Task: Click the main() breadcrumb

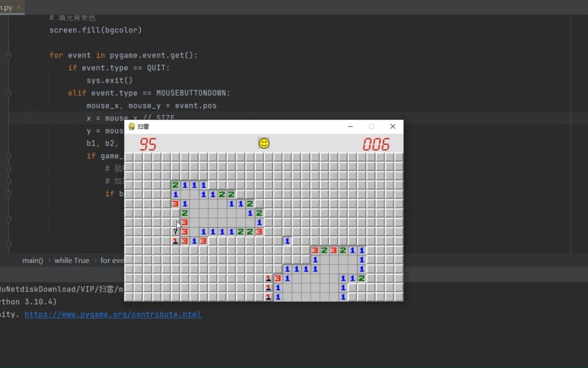Action: coord(33,260)
